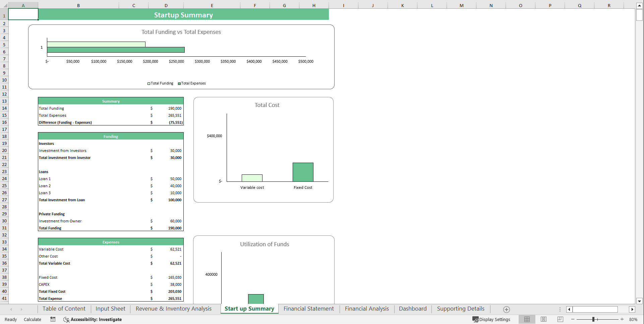Zoom out using the minus icon
The image size is (644, 324).
coord(573,319)
